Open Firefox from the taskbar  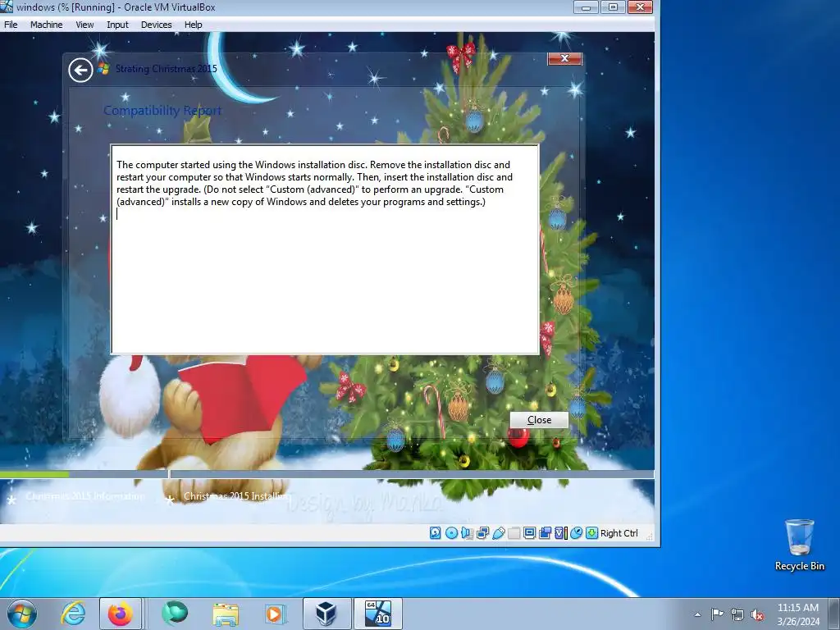point(120,614)
